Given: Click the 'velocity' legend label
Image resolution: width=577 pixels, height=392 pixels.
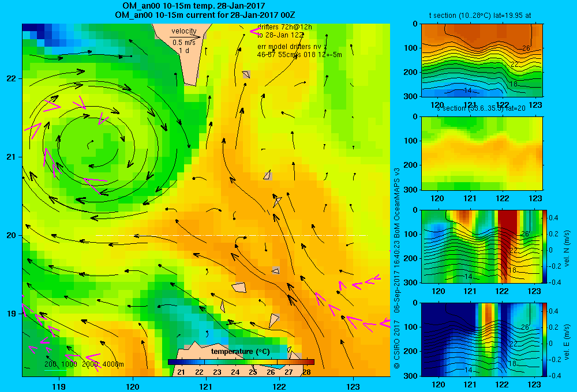Looking at the screenshot, I should coord(184,31).
